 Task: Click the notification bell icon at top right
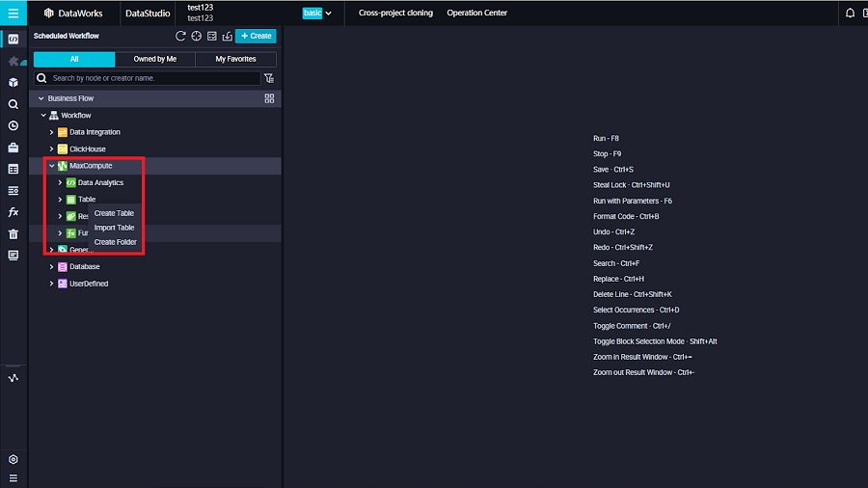850,14
